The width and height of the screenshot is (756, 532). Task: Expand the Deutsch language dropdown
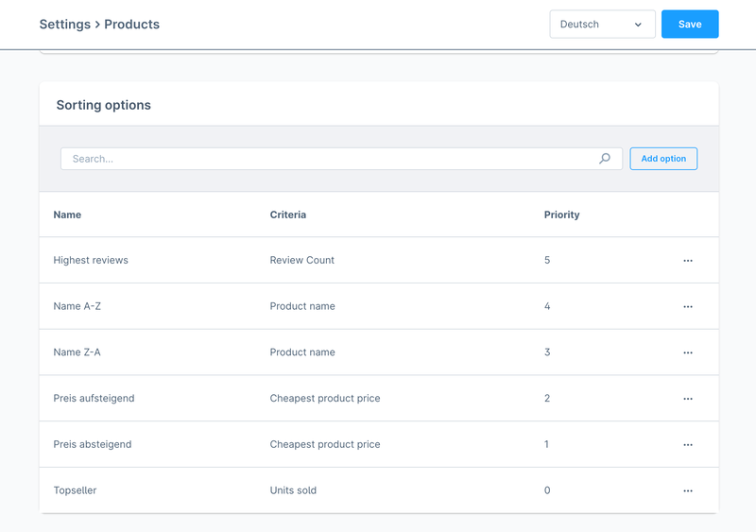(601, 25)
